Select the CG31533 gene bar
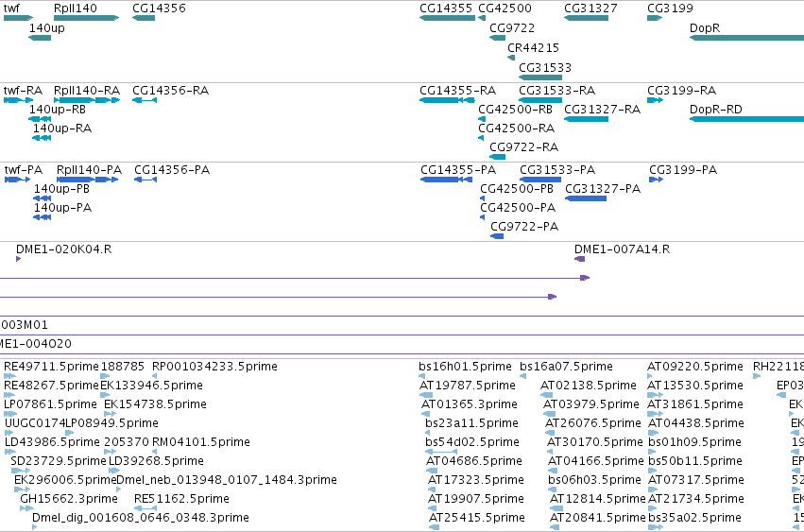804x532 pixels. [540, 77]
